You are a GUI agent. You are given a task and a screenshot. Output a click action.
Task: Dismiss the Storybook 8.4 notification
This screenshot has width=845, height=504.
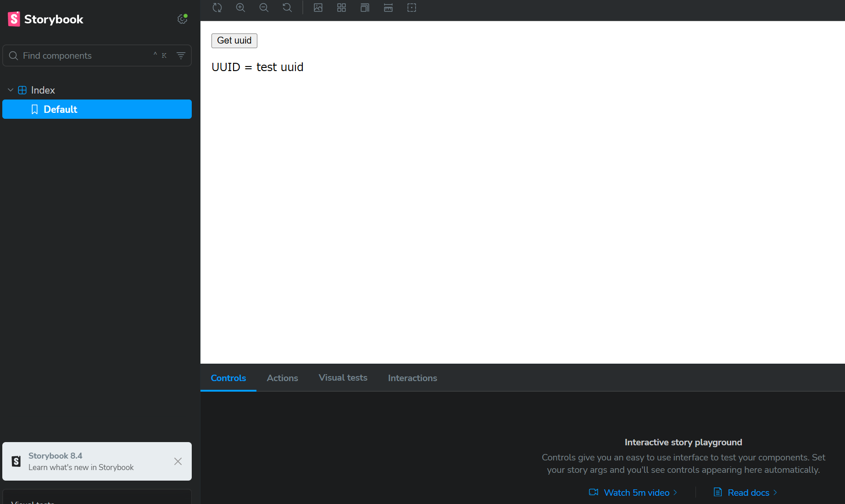[178, 461]
